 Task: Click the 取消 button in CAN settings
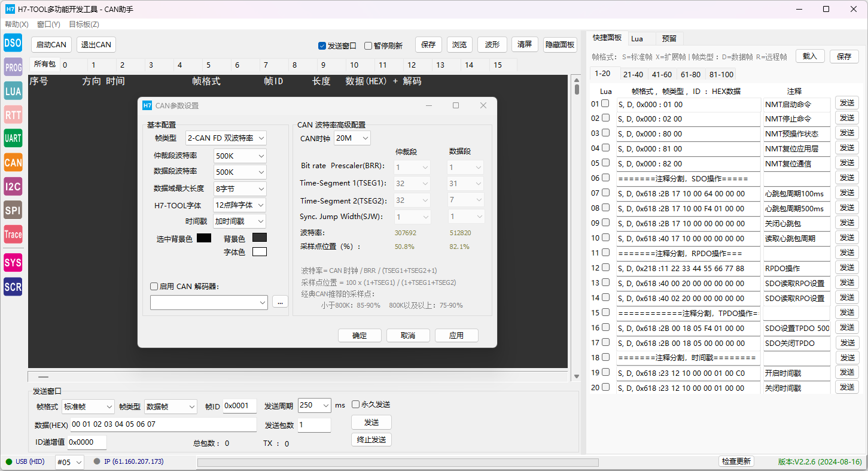pos(408,335)
